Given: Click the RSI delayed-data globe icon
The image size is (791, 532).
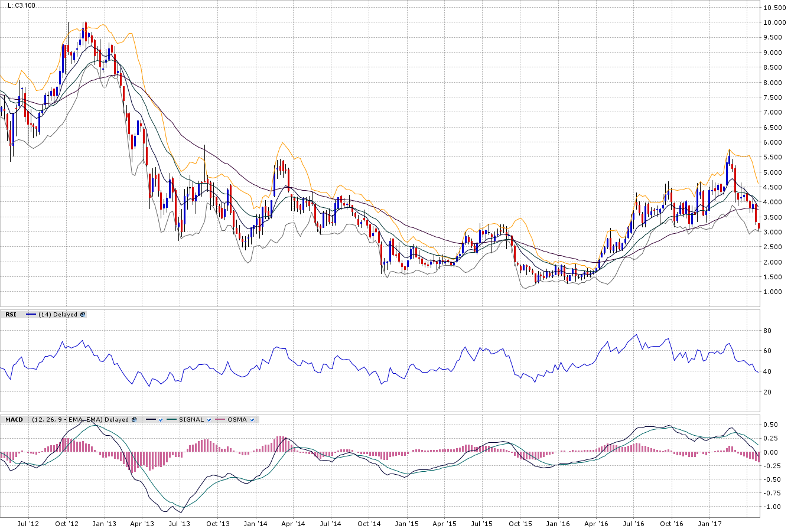Looking at the screenshot, I should tap(83, 315).
